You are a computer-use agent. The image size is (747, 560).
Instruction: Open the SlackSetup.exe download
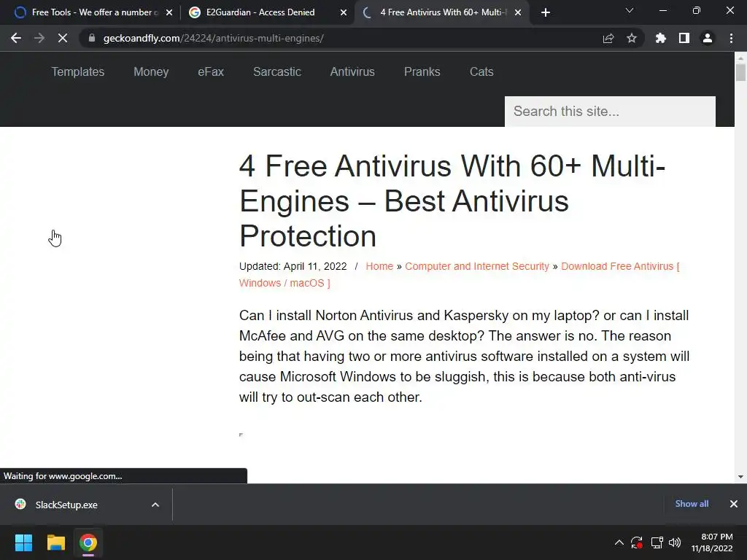pos(66,505)
